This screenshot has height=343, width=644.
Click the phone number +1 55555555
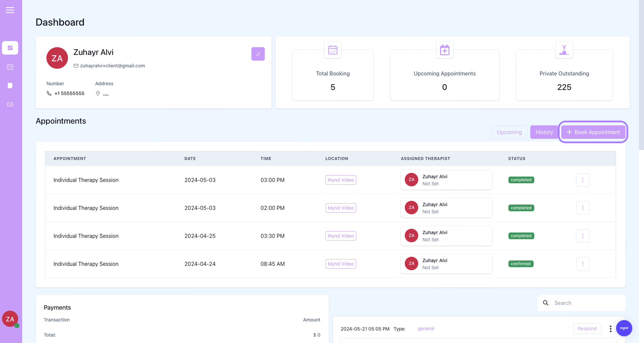point(69,93)
